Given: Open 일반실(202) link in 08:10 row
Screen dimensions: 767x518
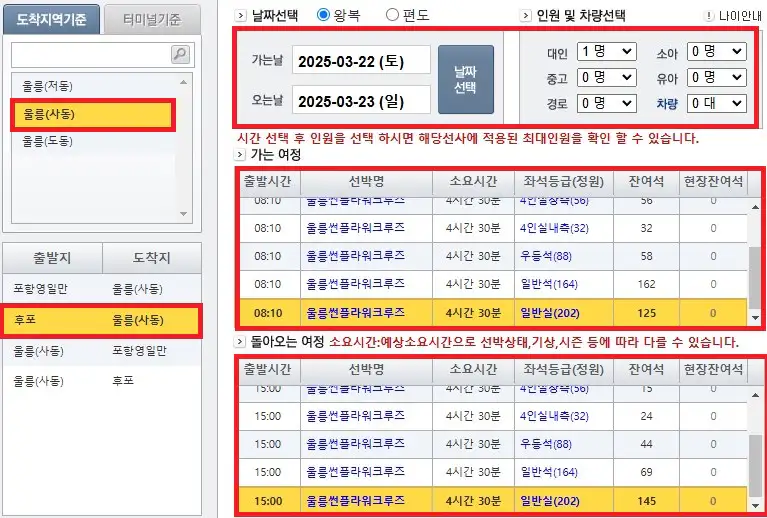Looking at the screenshot, I should coord(550,313).
